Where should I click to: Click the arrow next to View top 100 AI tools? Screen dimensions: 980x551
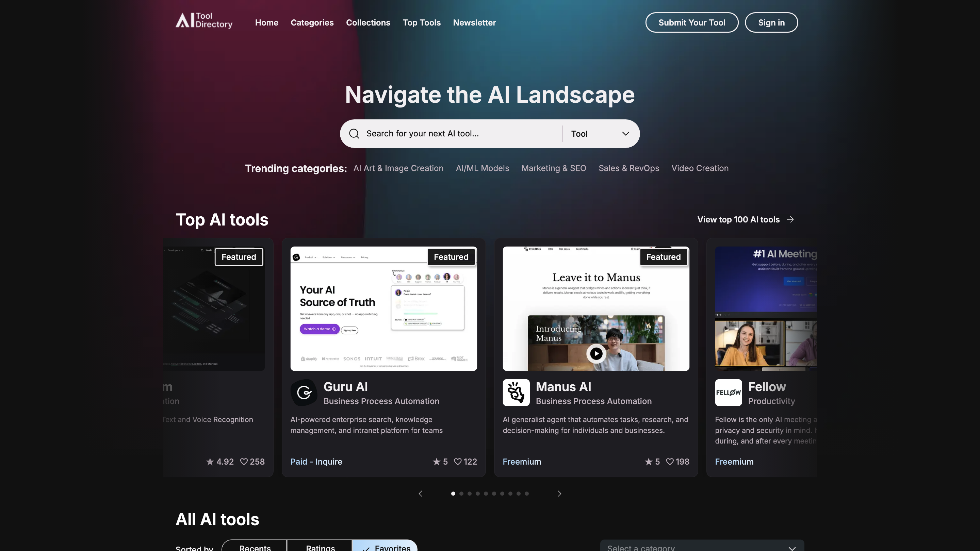(x=790, y=219)
